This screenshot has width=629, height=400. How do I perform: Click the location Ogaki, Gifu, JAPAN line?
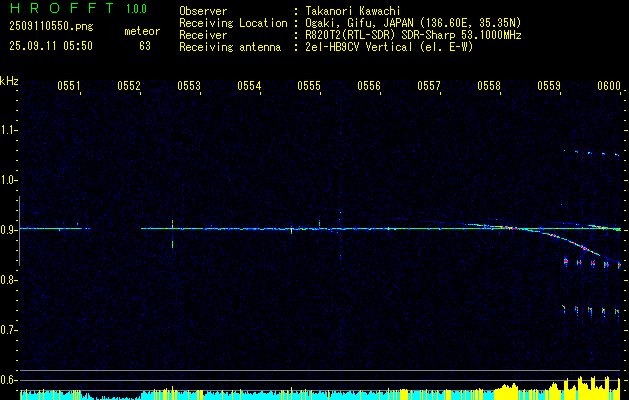click(x=413, y=23)
